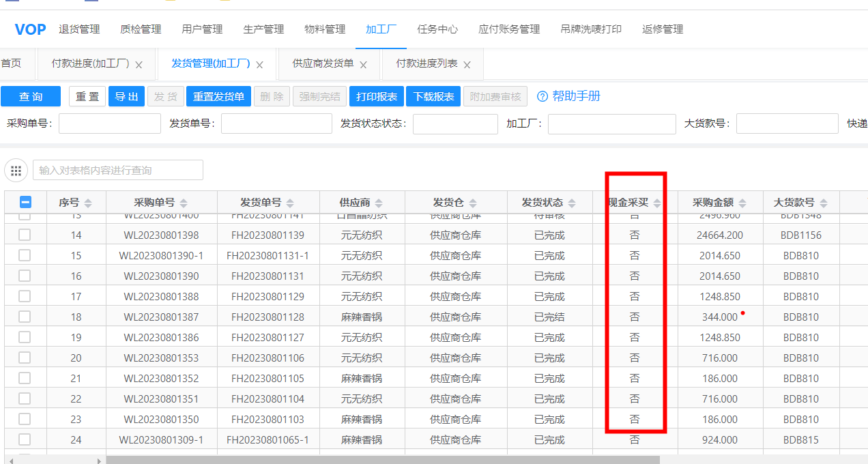The height and width of the screenshot is (464, 868).
Task: Click the horizontal scrollbar at table bottom
Action: [382, 460]
